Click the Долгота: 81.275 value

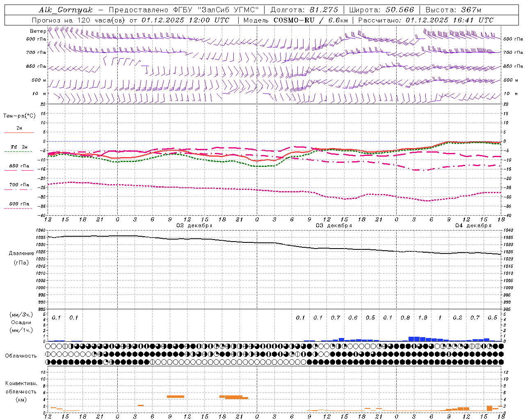tap(304, 10)
